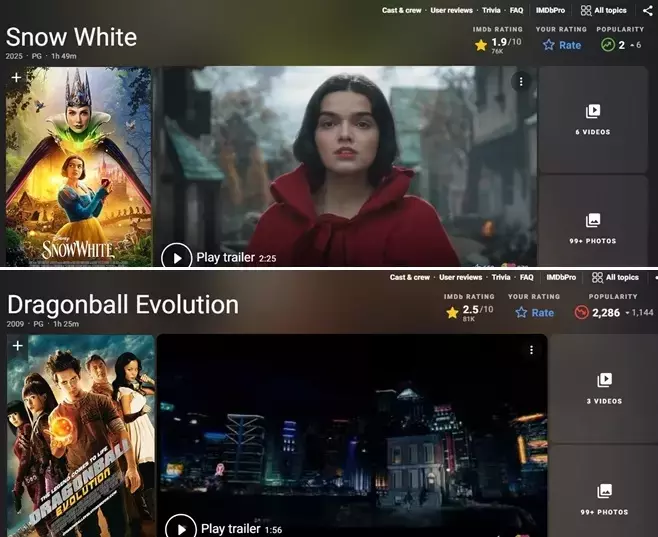This screenshot has width=658, height=537.
Task: Open Trivia for Dragonball Evolution
Action: point(501,277)
